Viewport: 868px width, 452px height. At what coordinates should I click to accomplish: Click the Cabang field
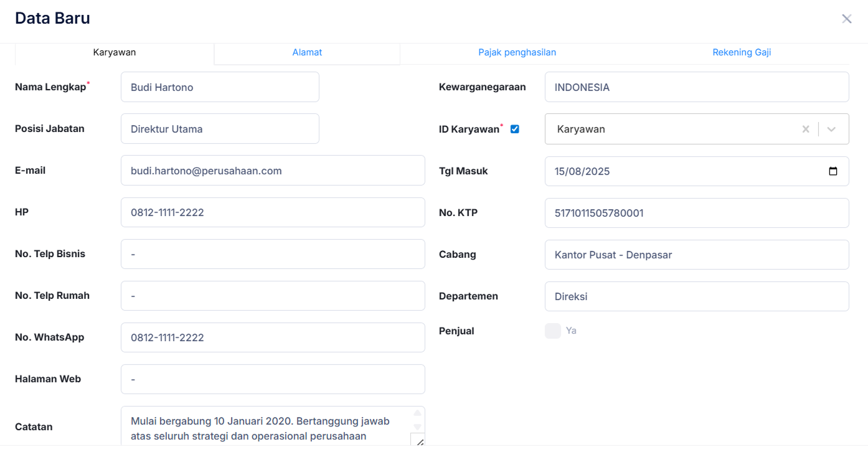coord(696,255)
